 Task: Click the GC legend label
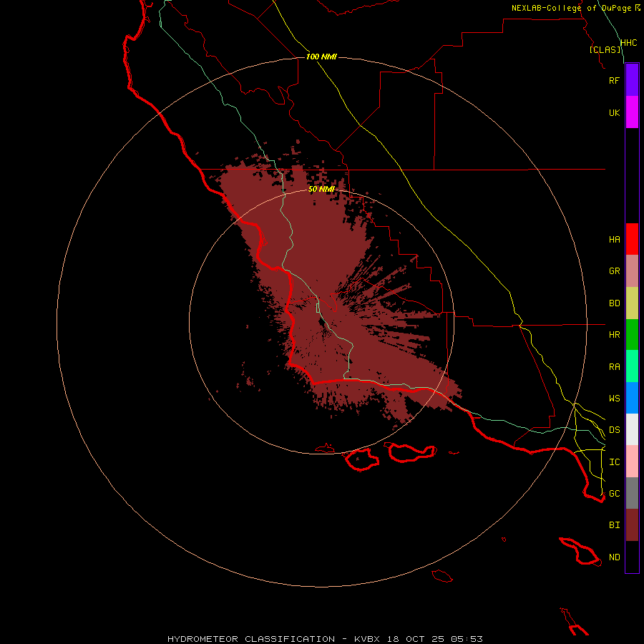614,493
